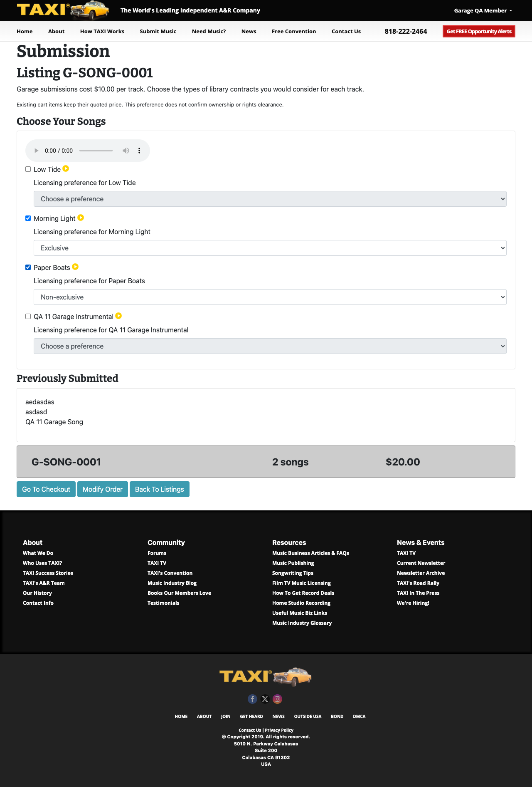Open Paper Boats licensing preference dropdown
The height and width of the screenshot is (787, 532).
[270, 297]
